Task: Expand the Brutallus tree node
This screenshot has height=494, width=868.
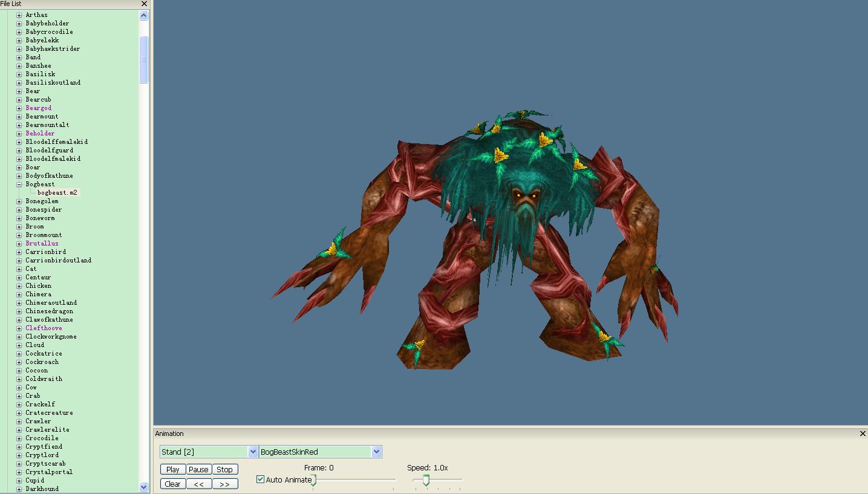Action: [19, 244]
